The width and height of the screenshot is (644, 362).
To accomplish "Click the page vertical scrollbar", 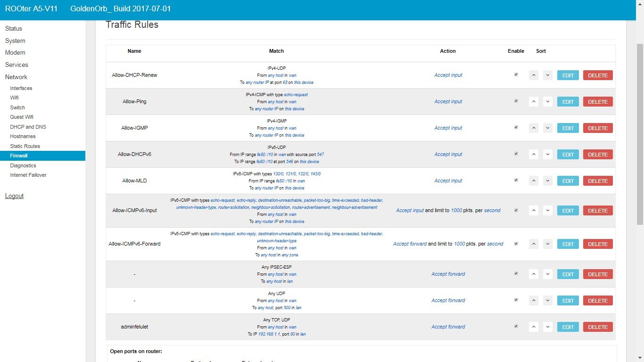I will point(640,189).
